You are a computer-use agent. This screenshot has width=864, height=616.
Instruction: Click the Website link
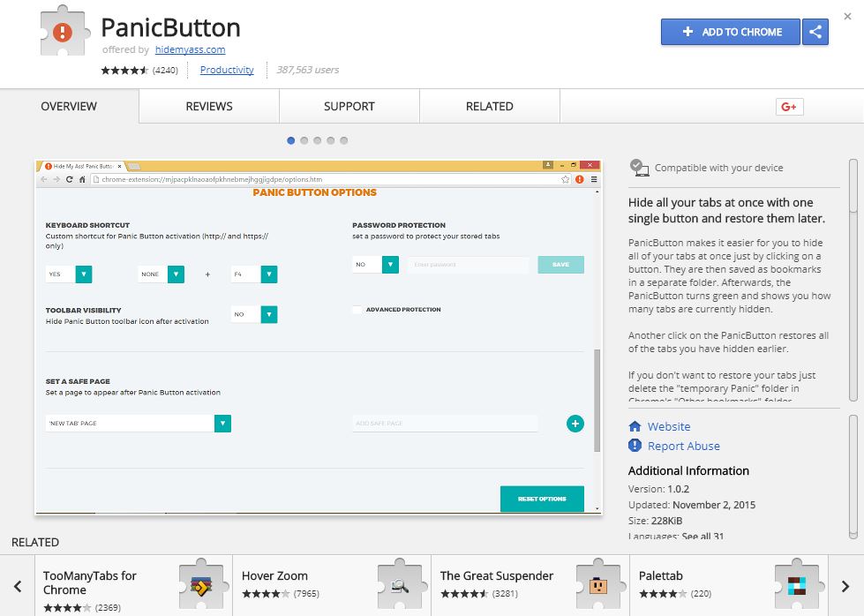[669, 426]
